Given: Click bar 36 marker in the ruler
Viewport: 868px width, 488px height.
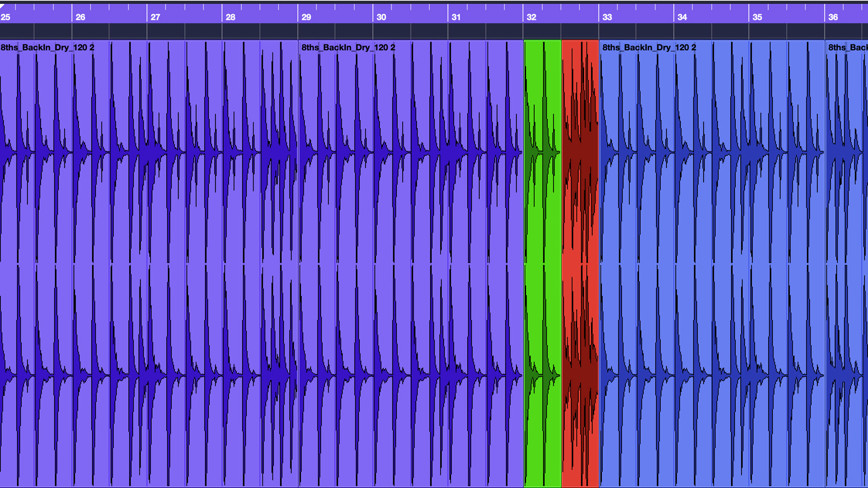Looking at the screenshot, I should (833, 17).
